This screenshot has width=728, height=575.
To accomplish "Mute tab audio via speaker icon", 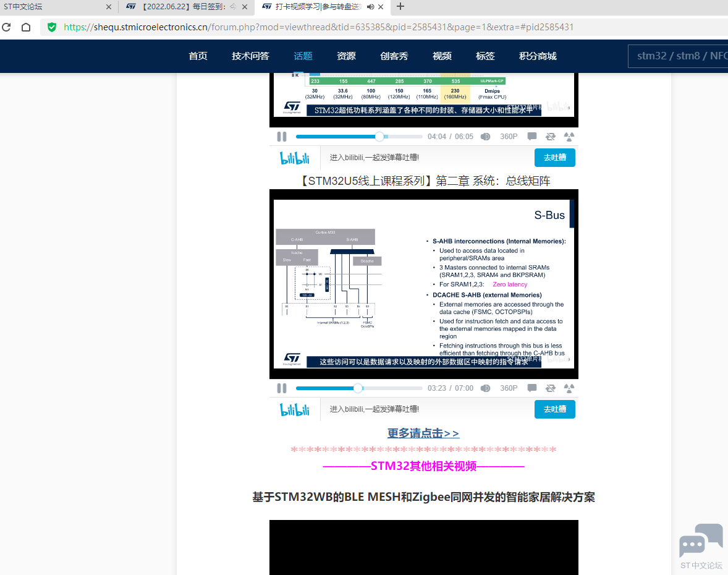I will [x=371, y=7].
